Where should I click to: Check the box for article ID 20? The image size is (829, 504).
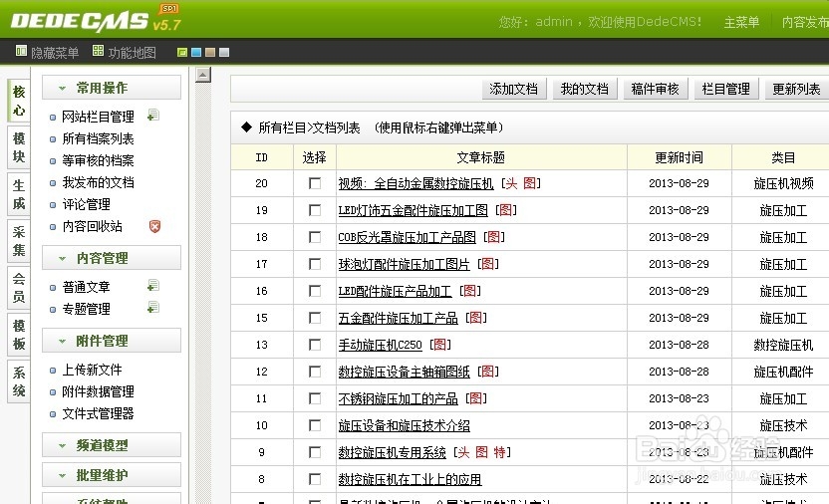pyautogui.click(x=315, y=183)
